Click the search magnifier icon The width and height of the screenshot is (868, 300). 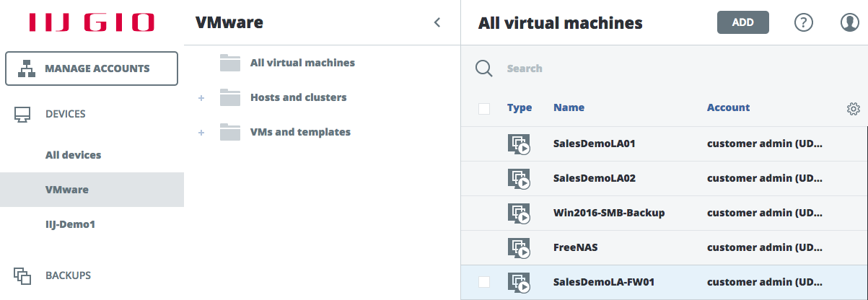tap(483, 69)
